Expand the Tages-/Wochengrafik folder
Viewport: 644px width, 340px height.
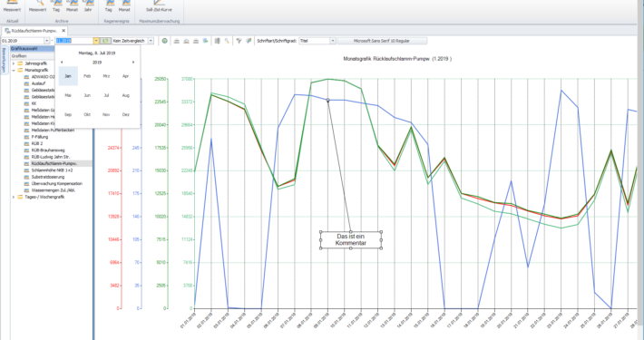pos(14,197)
